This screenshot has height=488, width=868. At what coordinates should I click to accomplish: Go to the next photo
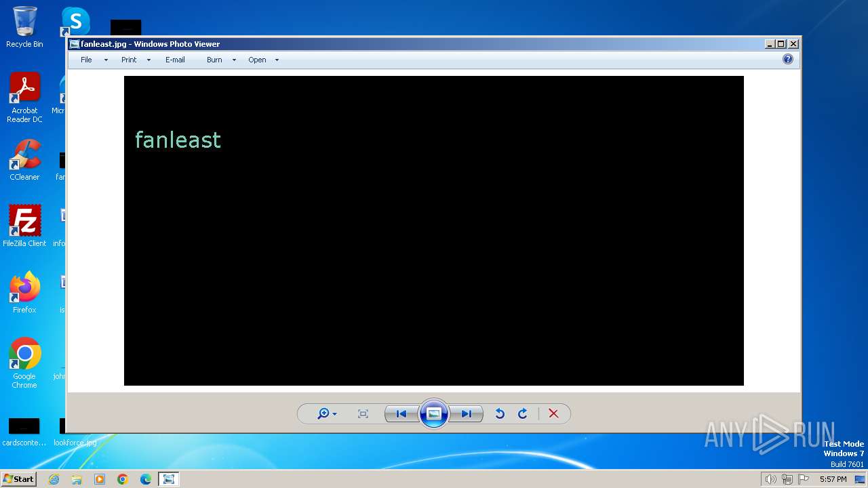(x=467, y=414)
